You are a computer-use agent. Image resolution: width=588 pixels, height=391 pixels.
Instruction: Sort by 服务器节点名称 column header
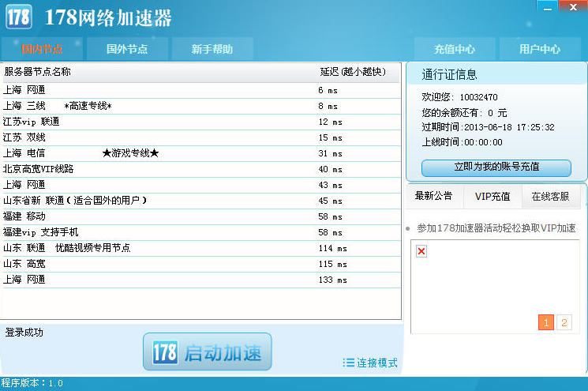(38, 72)
